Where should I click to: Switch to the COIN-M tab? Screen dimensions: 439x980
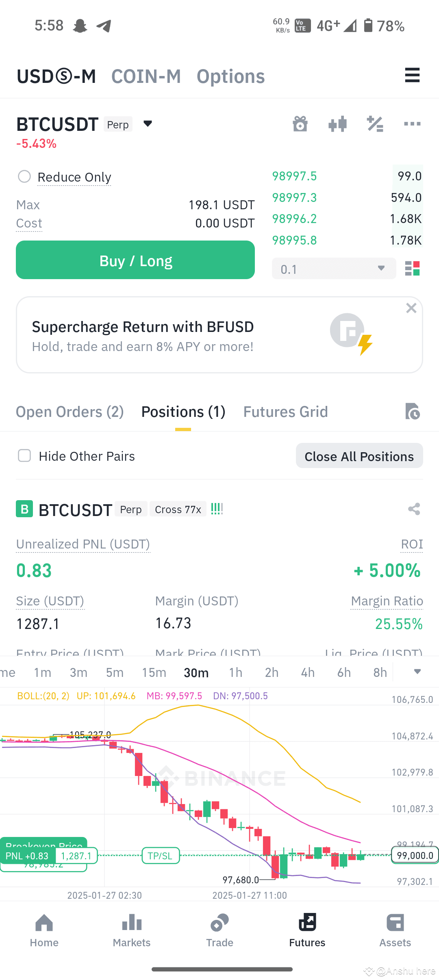[x=146, y=76]
